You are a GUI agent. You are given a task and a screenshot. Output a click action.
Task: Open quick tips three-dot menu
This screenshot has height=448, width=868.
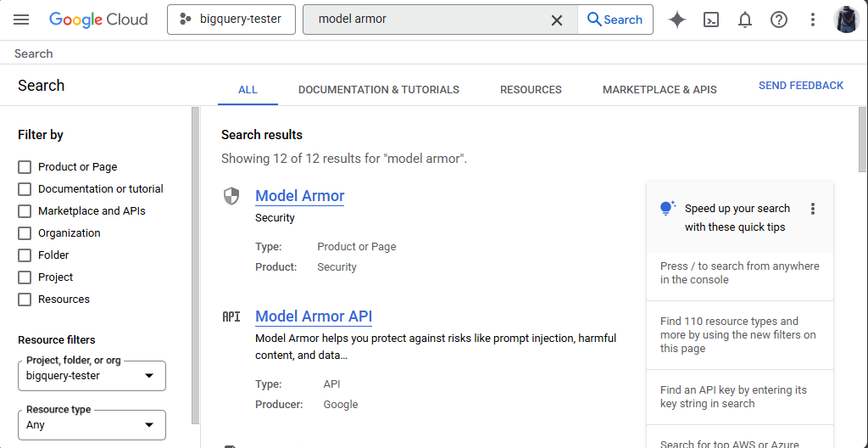(x=813, y=209)
